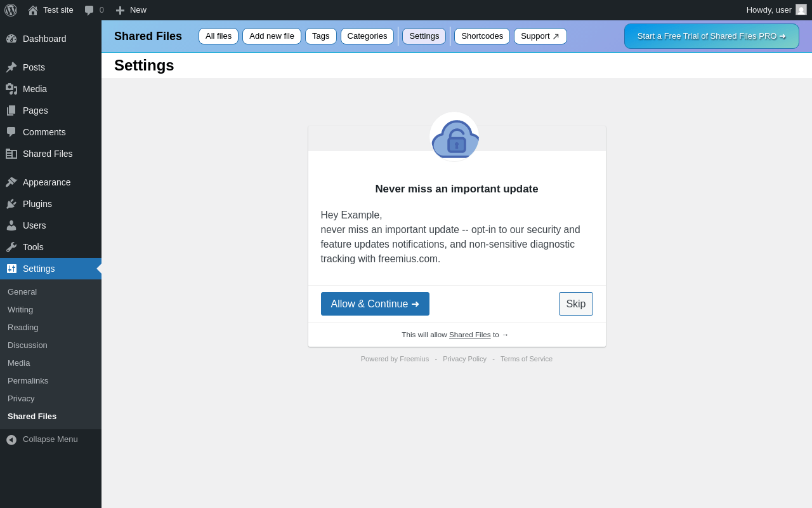Click the Comments speech bubble sidebar icon
This screenshot has width=812, height=508.
pos(11,132)
